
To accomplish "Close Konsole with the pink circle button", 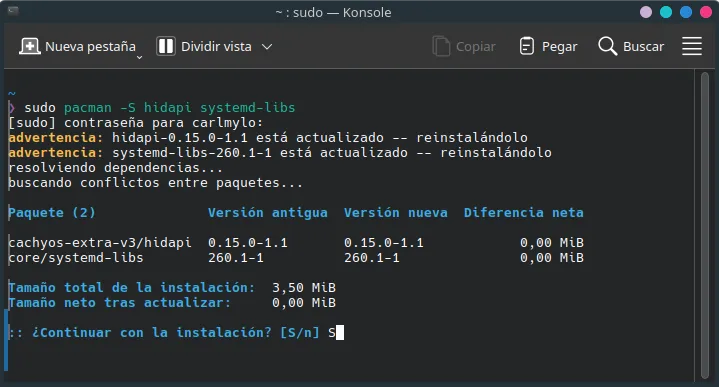I will pos(706,12).
